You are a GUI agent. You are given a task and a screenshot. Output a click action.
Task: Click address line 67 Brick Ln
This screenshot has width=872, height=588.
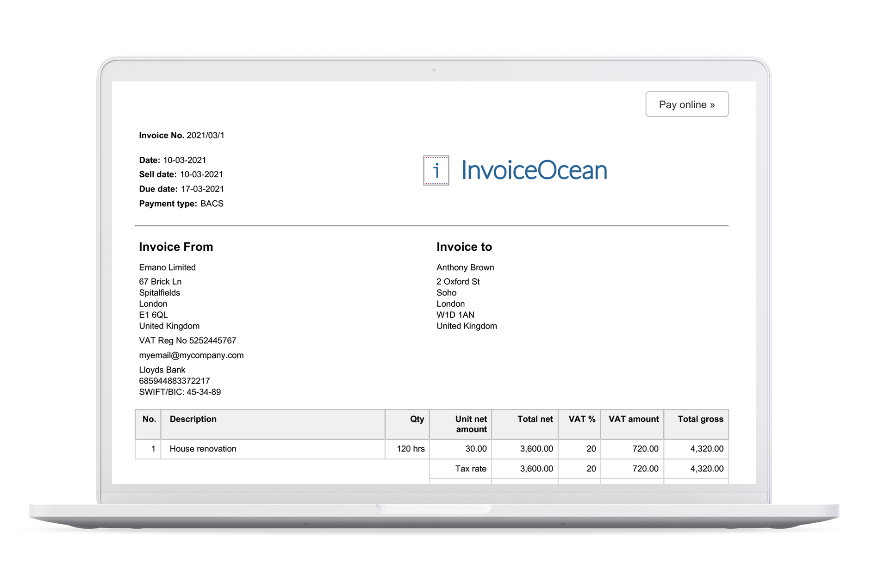160,281
